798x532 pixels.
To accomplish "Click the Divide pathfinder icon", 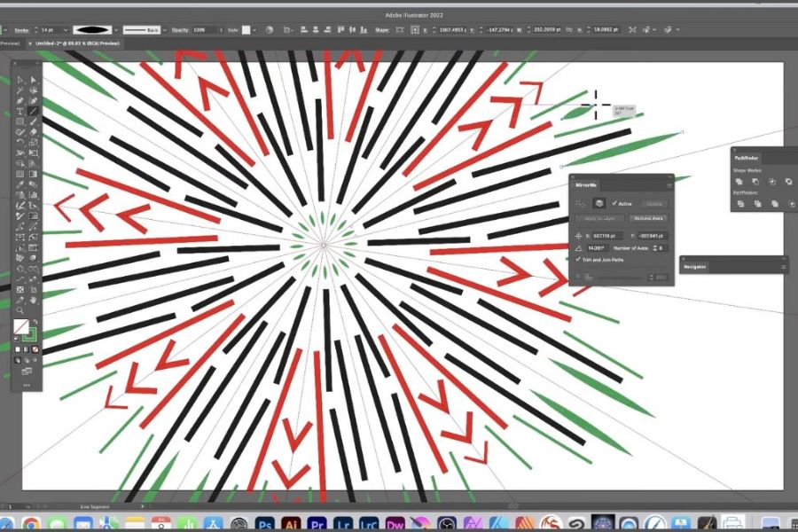I will [740, 203].
